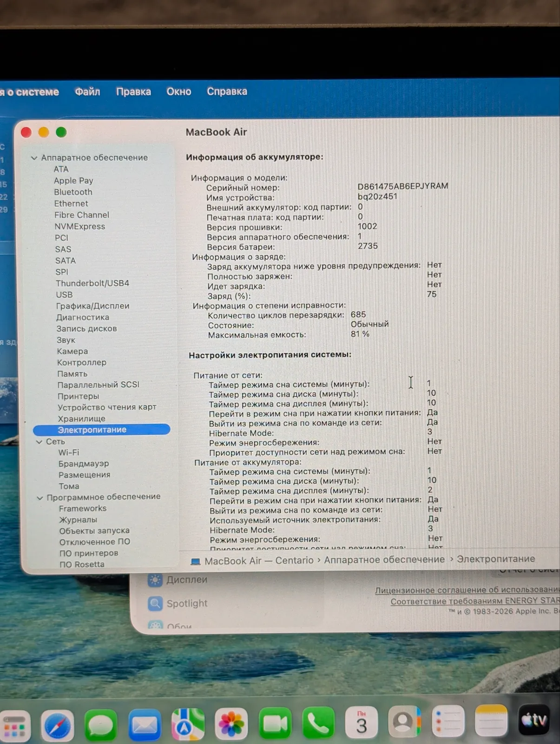Viewport: 560px width, 744px height.
Task: Open the green Phone app icon
Action: coord(318,724)
